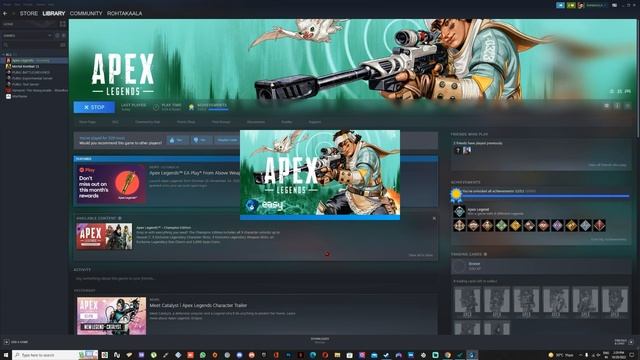The width and height of the screenshot is (640, 360).
Task: Open the Help menu in the menu bar
Action: point(51,4)
